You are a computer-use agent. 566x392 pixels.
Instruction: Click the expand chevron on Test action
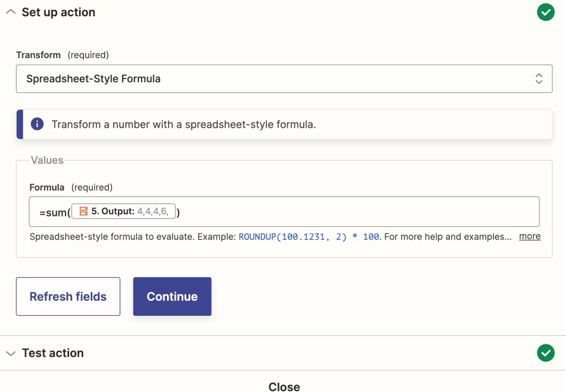pos(10,353)
